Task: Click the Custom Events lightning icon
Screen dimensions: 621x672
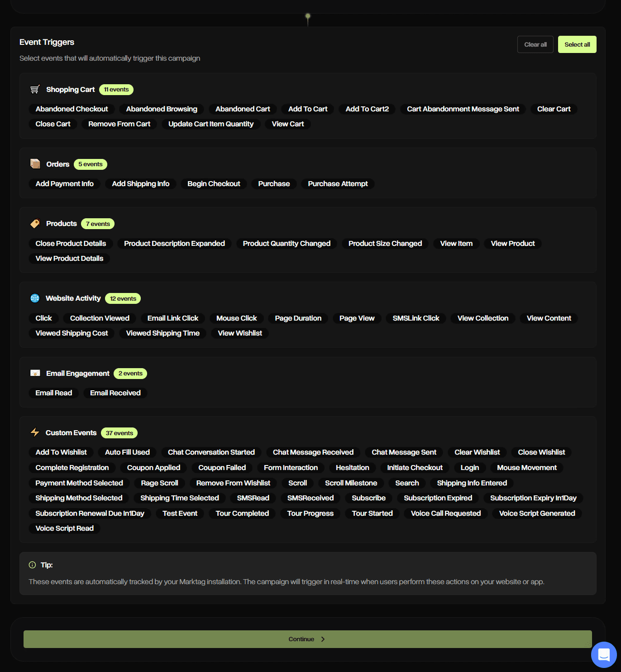Action: 35,432
